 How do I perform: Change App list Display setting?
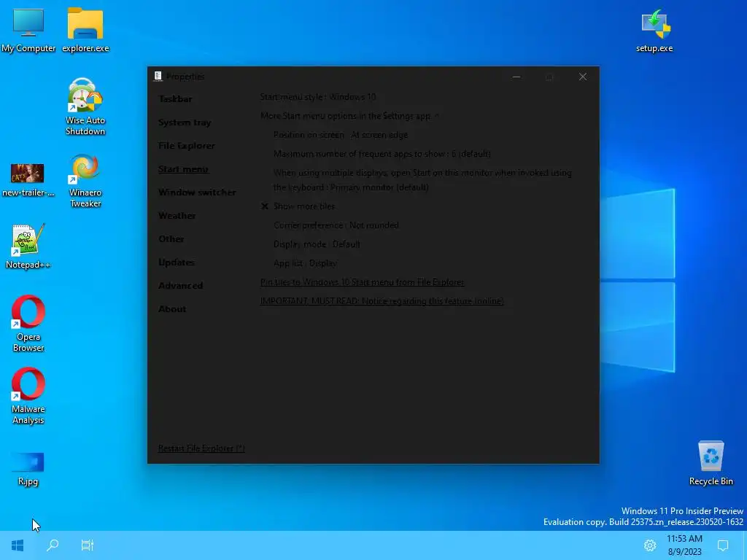tap(306, 263)
